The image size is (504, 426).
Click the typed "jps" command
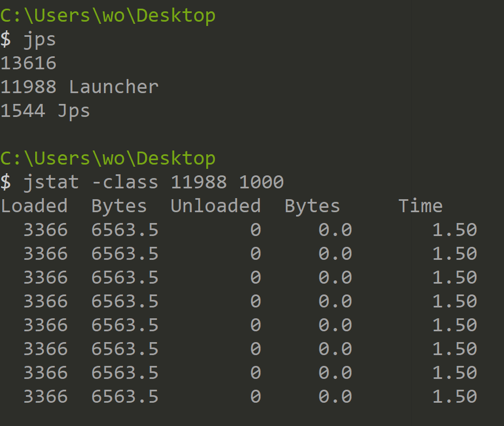pyautogui.click(x=40, y=40)
